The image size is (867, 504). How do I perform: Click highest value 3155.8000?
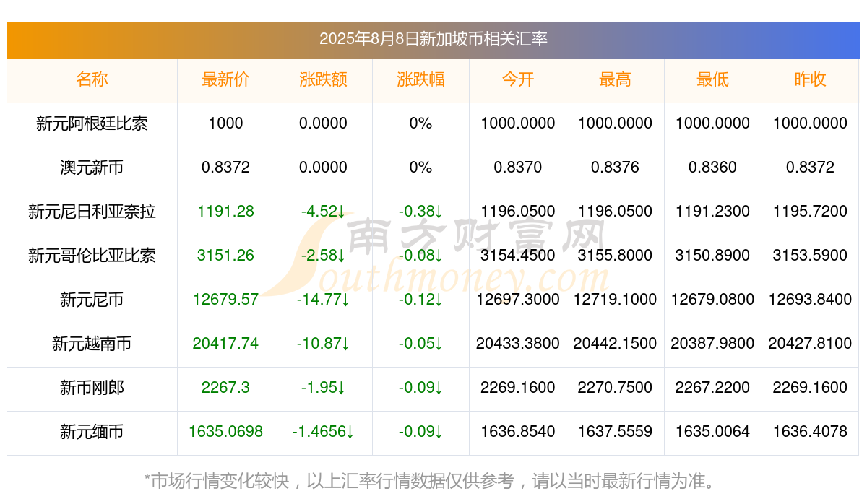pos(615,256)
